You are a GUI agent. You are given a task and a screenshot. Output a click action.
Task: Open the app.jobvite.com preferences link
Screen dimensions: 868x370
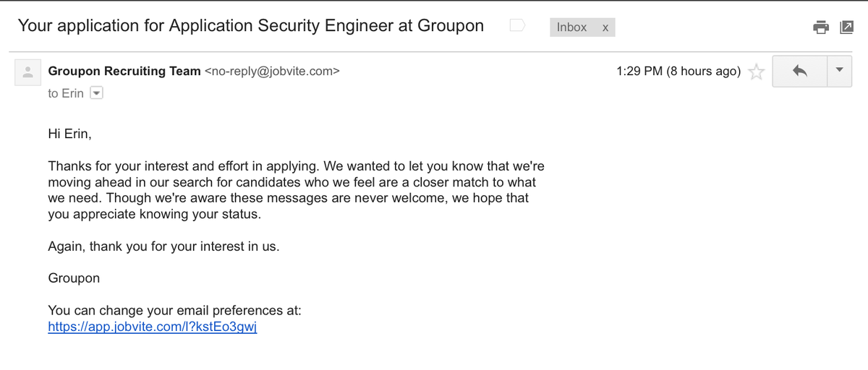point(153,327)
